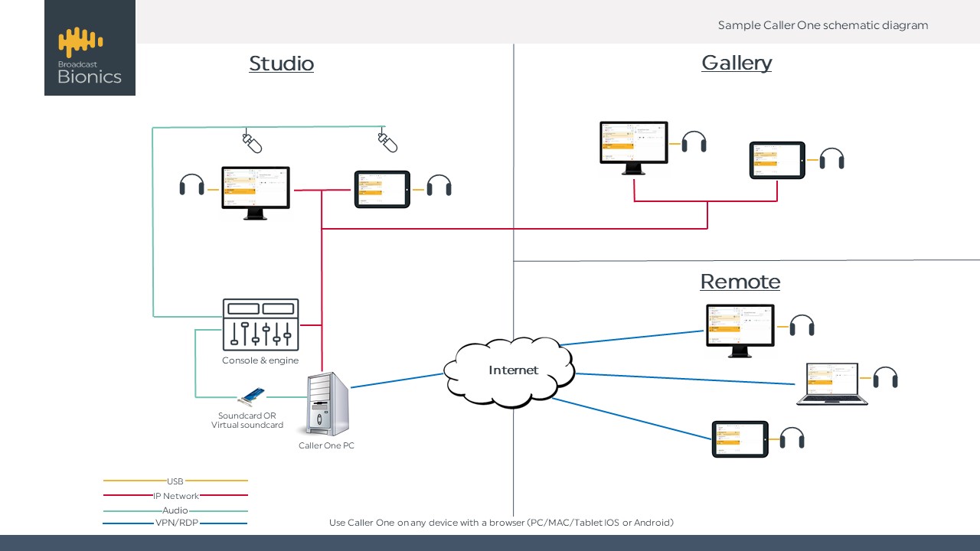
Task: Click the Gallery heading
Action: [737, 63]
